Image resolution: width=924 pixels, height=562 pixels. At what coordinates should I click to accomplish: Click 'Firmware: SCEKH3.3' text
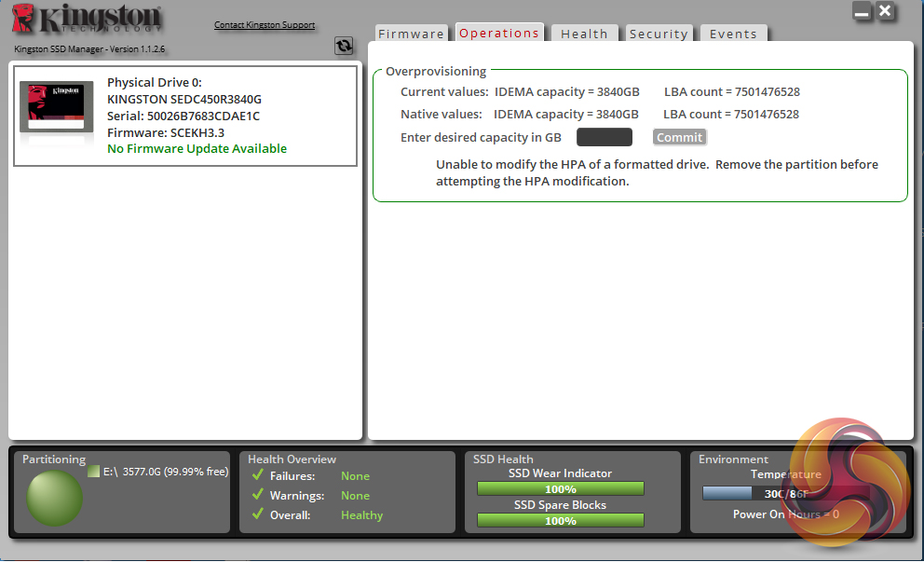tap(166, 132)
